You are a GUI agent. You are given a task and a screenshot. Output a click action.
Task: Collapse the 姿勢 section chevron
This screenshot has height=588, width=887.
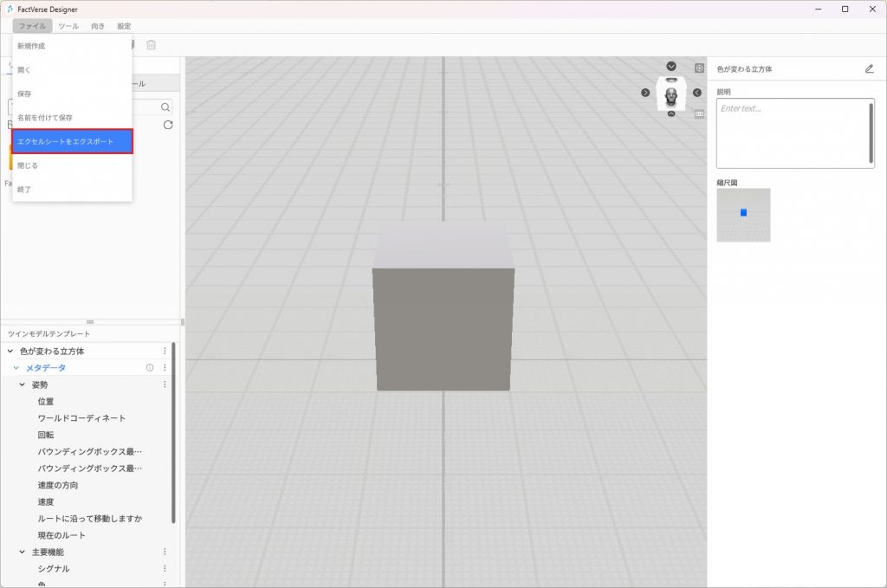[x=23, y=384]
